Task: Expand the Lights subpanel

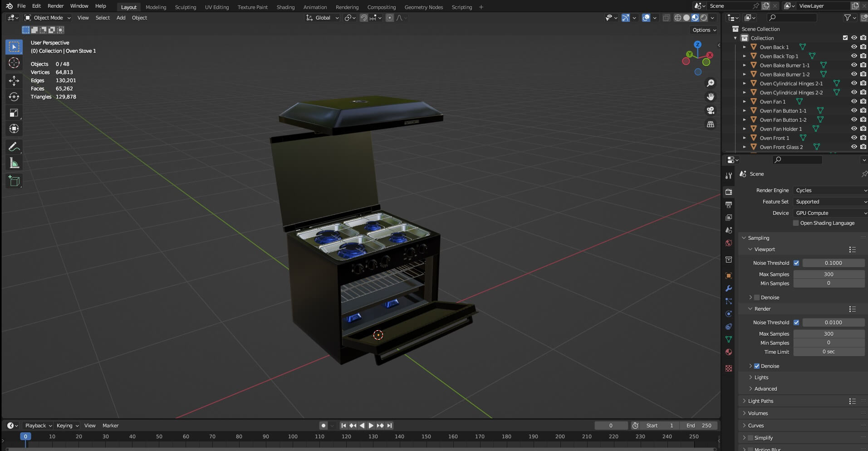Action: [761, 377]
